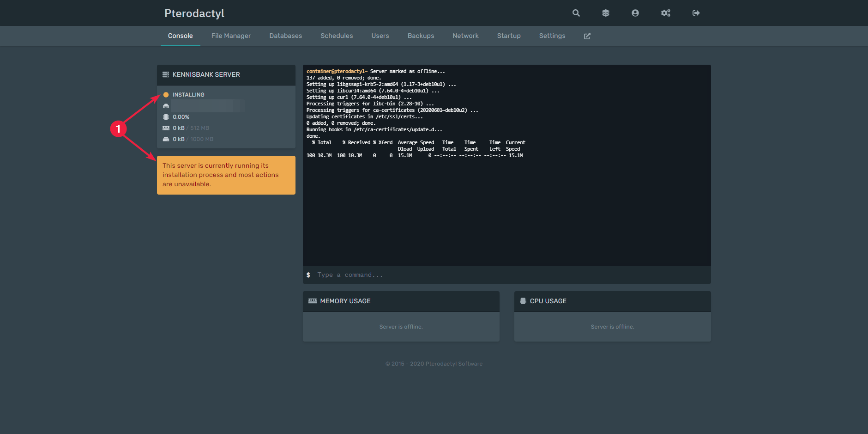The width and height of the screenshot is (868, 434).
Task: Switch to the Console tab
Action: click(181, 36)
